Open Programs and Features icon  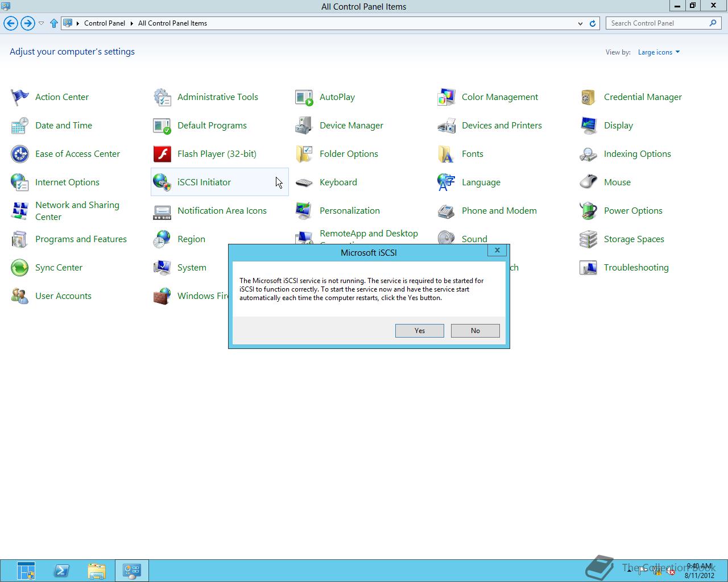point(20,239)
